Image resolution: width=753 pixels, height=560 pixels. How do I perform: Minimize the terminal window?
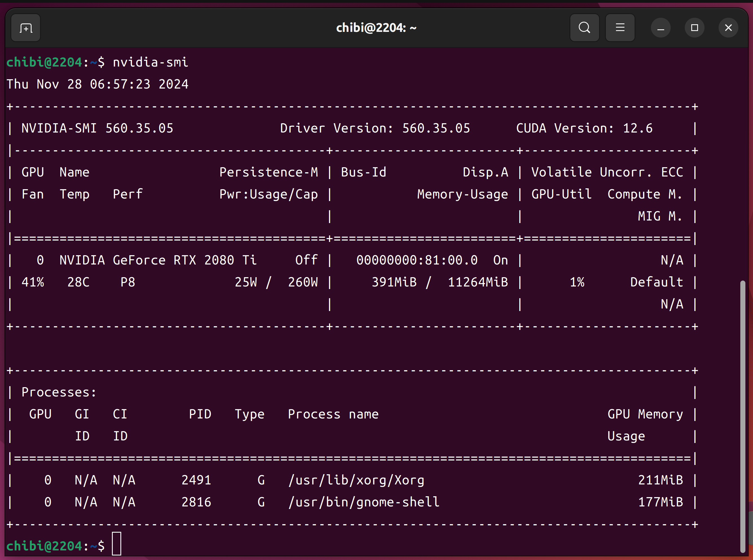click(x=661, y=28)
